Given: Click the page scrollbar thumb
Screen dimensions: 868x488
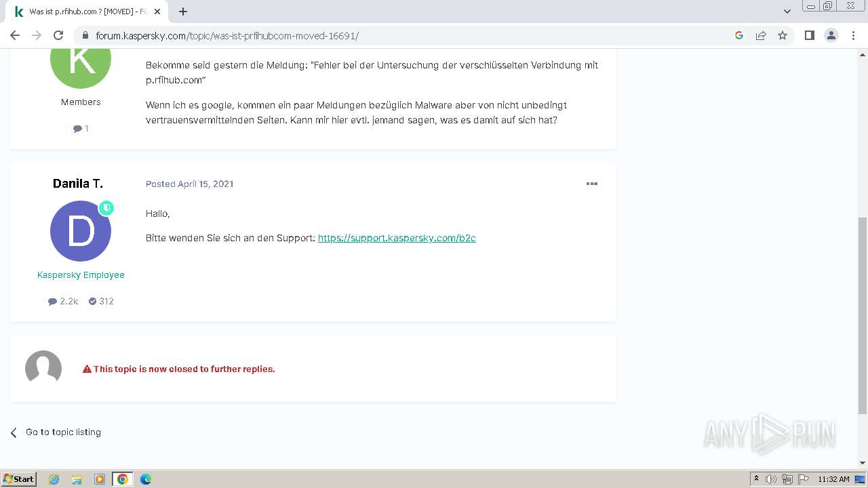Looking at the screenshot, I should (863, 315).
